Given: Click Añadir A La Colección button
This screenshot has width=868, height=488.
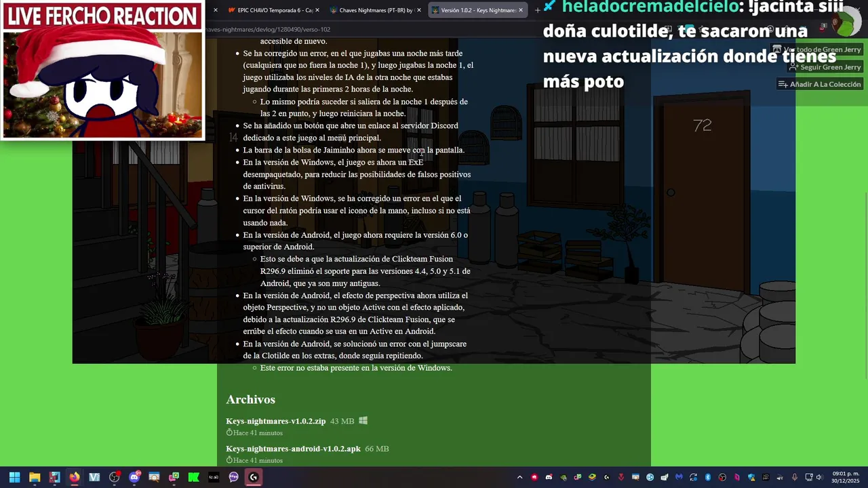Looking at the screenshot, I should click(x=820, y=84).
